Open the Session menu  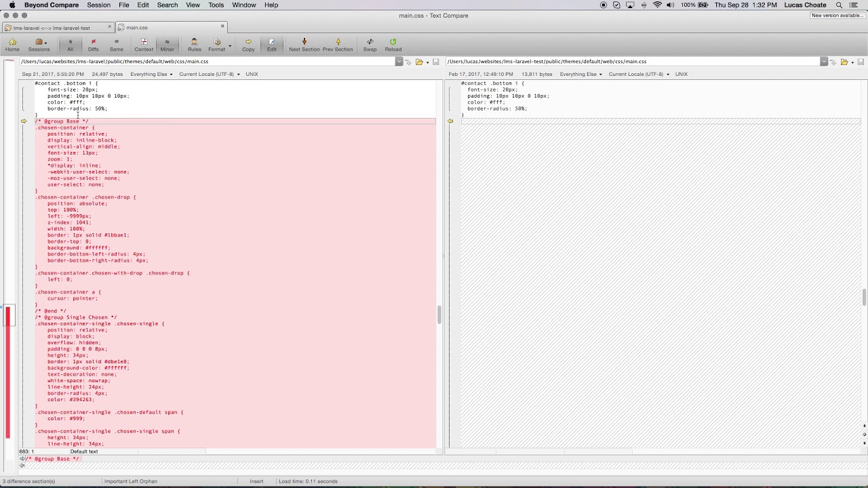coord(98,5)
